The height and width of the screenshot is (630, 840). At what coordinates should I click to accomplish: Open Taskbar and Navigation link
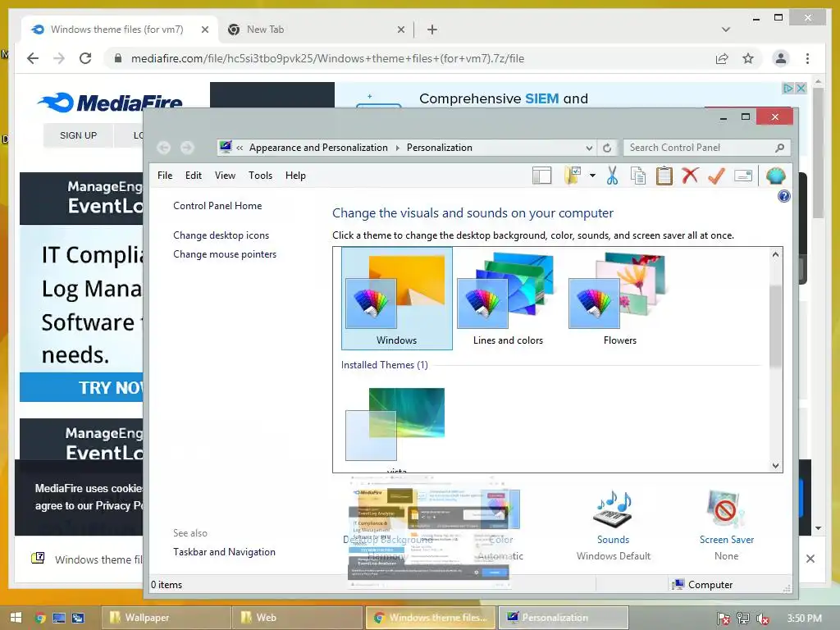224,552
